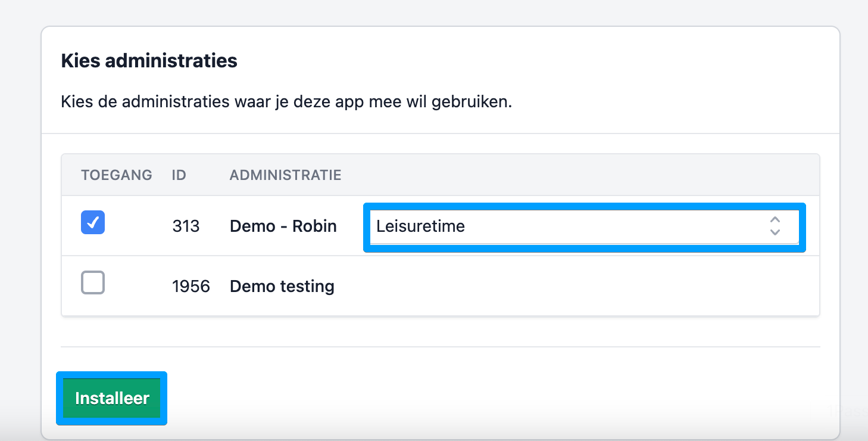Click ID number 313
The height and width of the screenshot is (441, 868).
(186, 226)
